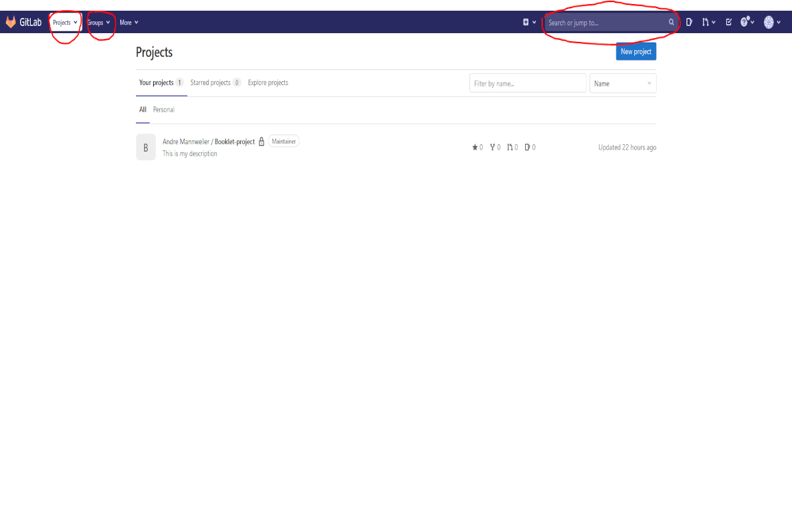792x532 pixels.
Task: Select the Personal filter tab
Action: 163,110
